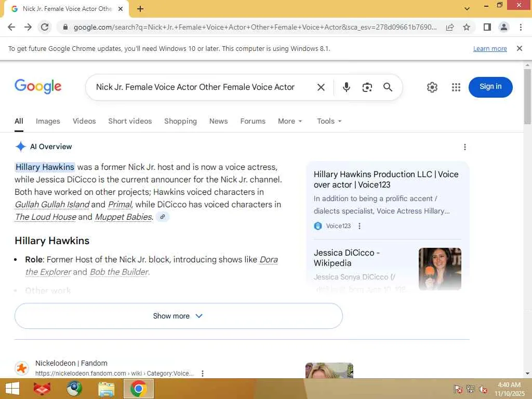Open source link chip after Muppet Babies

pyautogui.click(x=163, y=217)
